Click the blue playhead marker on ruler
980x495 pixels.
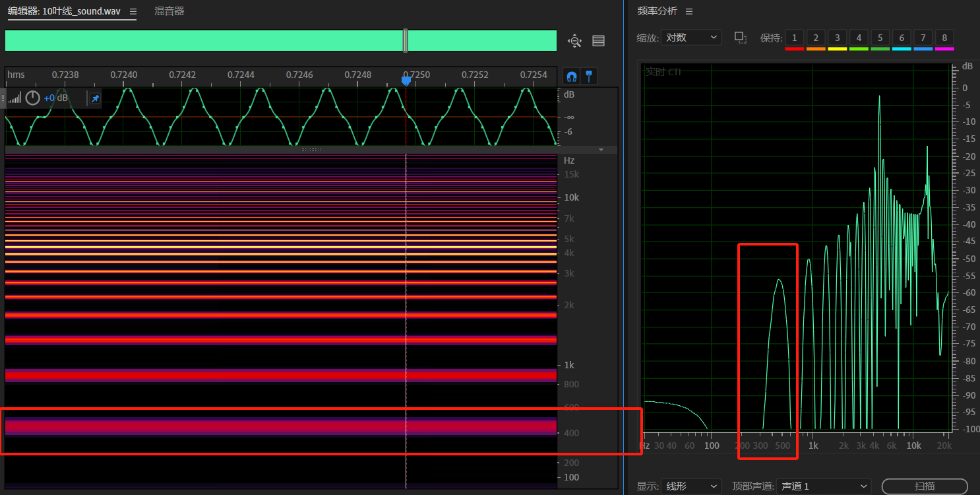coord(406,80)
